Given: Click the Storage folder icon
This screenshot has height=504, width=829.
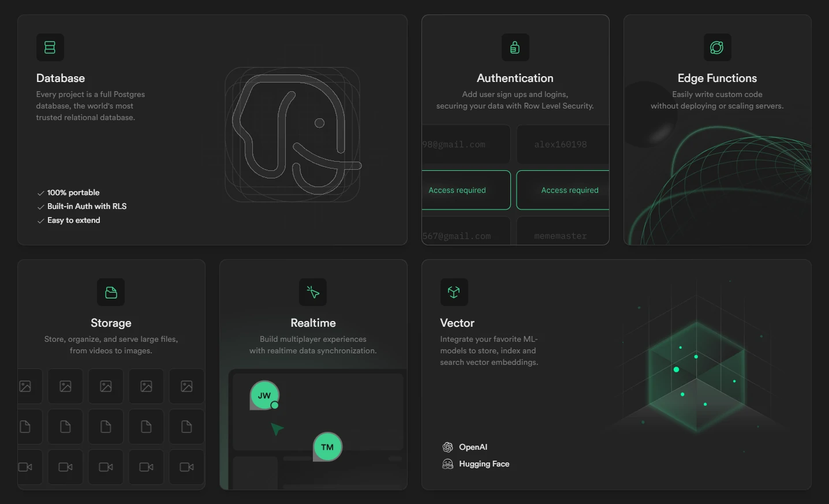Looking at the screenshot, I should point(111,293).
